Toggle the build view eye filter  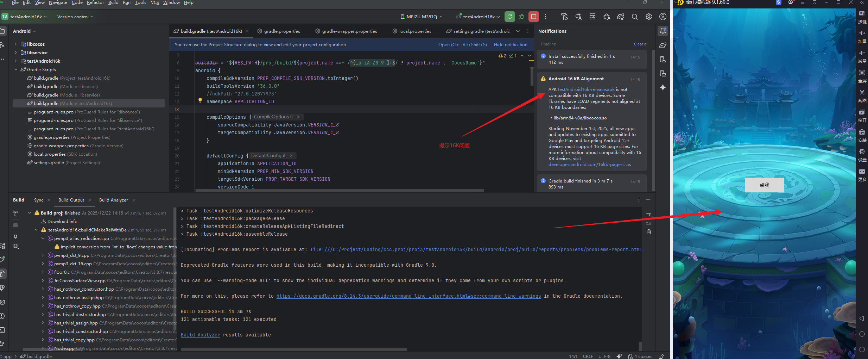point(15,246)
